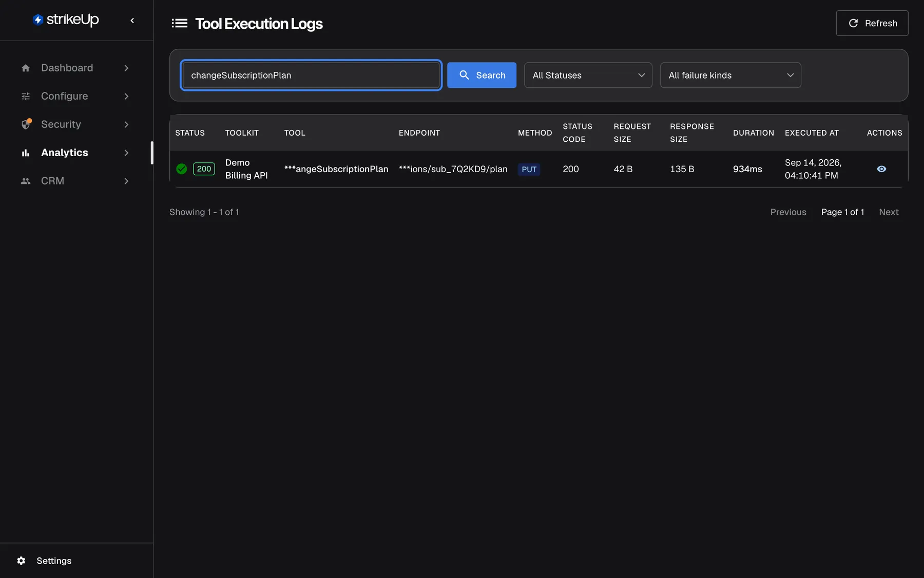Click the CRM people icon
Screen dimensions: 924x578
coord(26,181)
